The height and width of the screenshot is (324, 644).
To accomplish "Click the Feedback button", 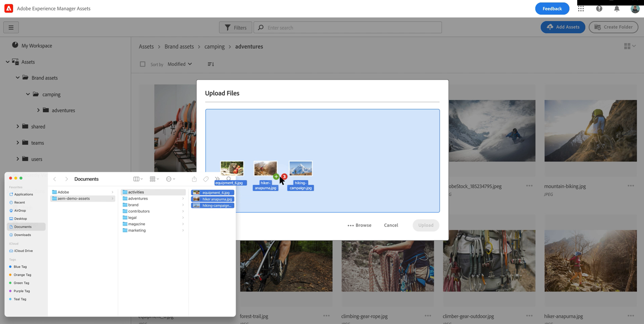I will 552,8.
